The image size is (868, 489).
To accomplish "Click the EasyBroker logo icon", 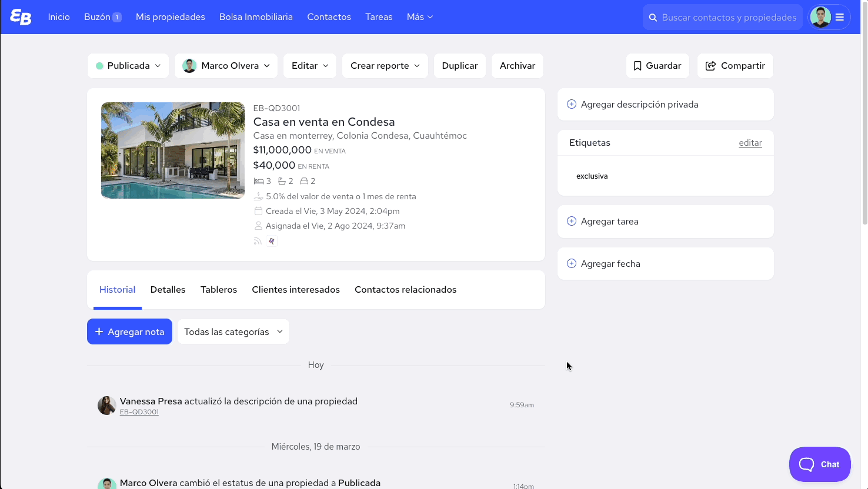I will coord(21,17).
